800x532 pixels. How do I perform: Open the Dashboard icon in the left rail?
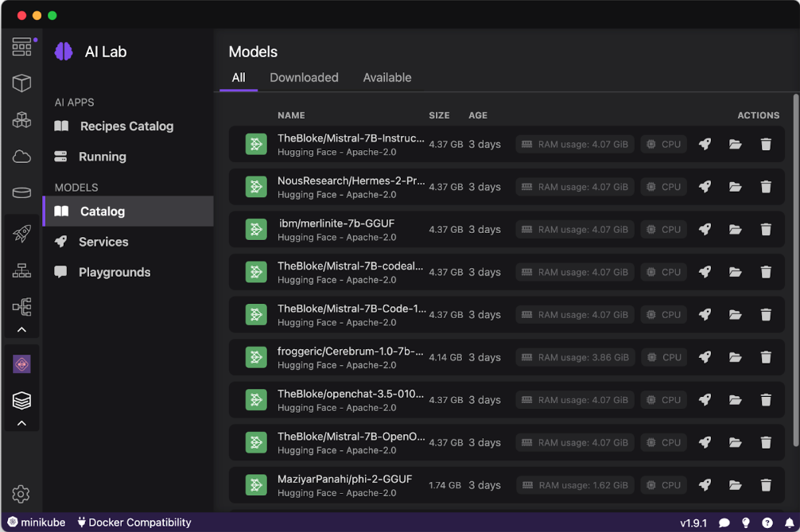[x=21, y=47]
